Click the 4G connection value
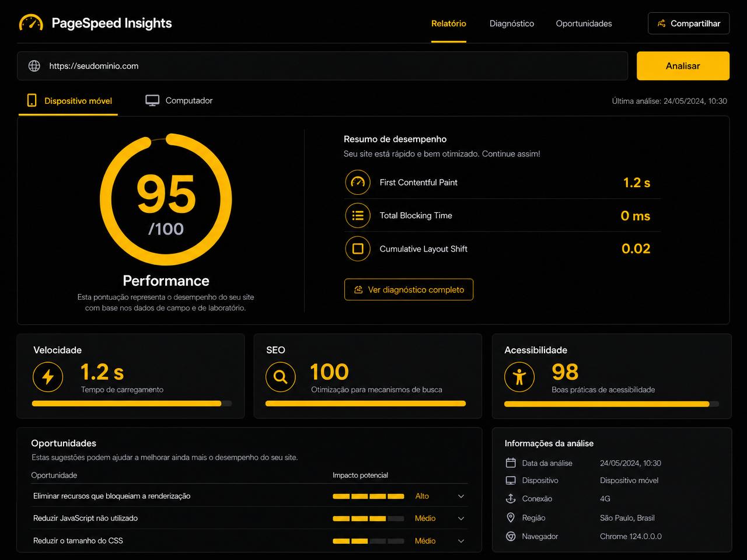747x560 pixels. coord(605,499)
